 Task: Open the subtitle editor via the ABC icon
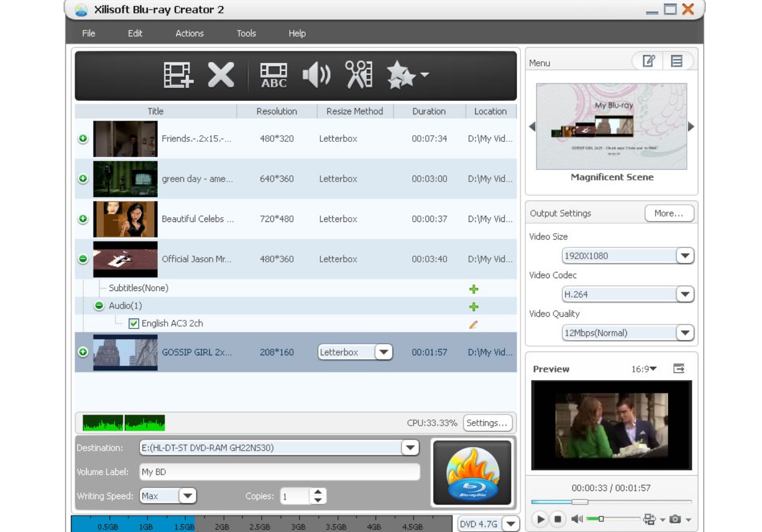273,76
